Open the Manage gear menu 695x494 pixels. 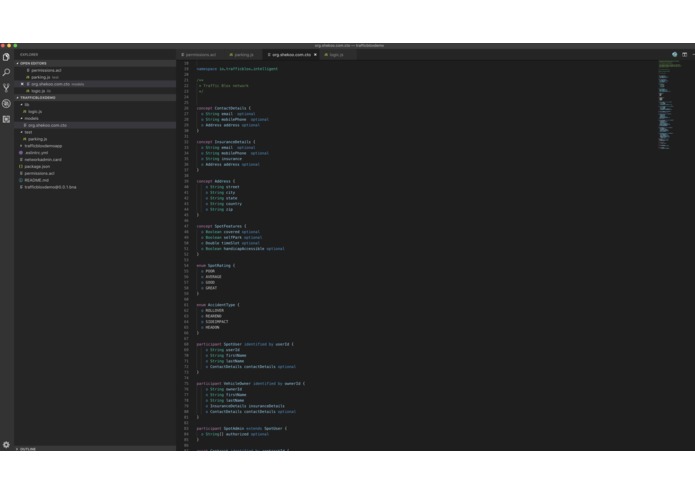pyautogui.click(x=6, y=444)
